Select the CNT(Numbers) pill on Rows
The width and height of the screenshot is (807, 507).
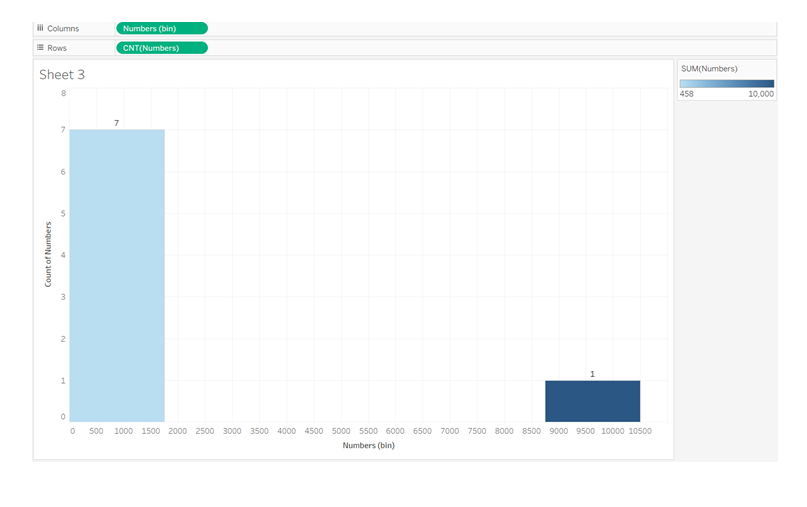161,47
